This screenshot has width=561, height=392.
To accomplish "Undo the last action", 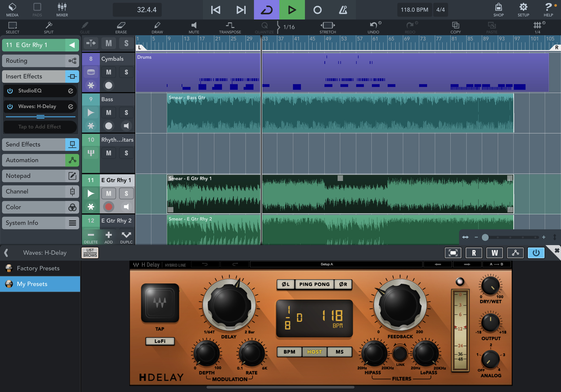I will point(373,28).
